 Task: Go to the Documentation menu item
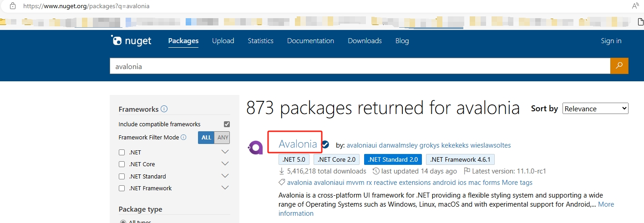coord(310,41)
